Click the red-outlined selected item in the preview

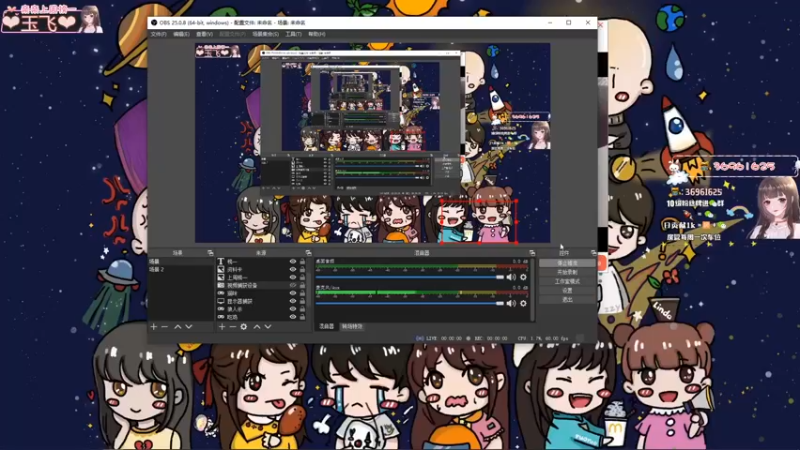point(479,221)
